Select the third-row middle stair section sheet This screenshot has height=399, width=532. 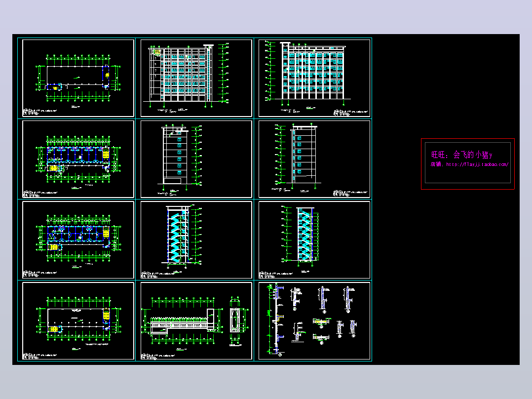196,239
